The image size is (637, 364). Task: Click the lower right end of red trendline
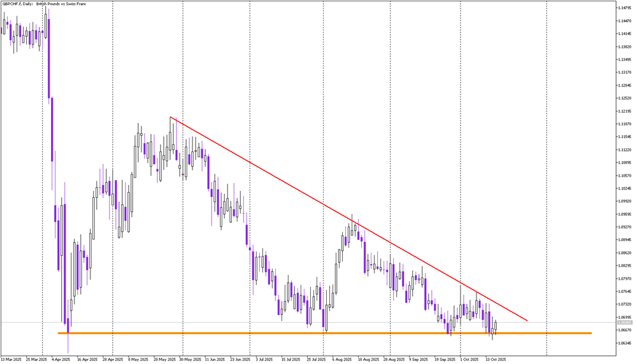(527, 321)
